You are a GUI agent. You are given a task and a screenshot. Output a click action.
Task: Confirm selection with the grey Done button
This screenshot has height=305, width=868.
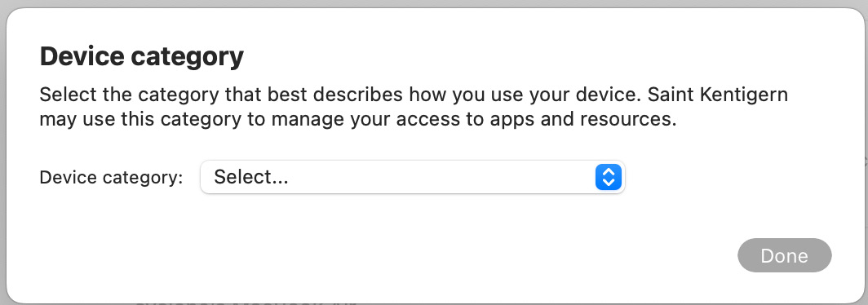(785, 255)
